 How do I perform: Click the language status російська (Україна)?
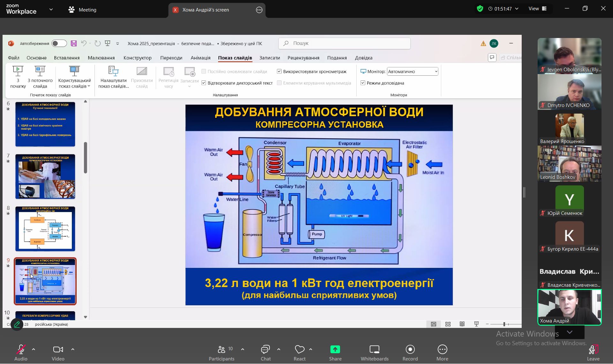pos(51,324)
